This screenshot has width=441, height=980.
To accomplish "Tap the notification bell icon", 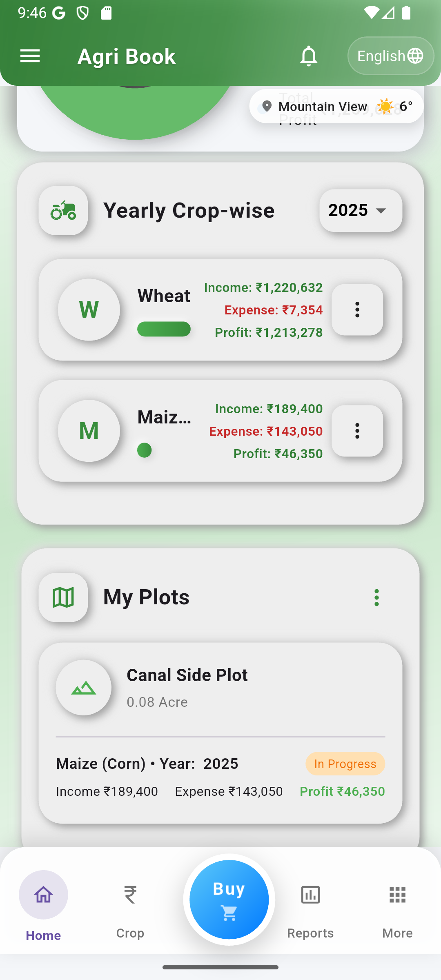I will tap(309, 56).
